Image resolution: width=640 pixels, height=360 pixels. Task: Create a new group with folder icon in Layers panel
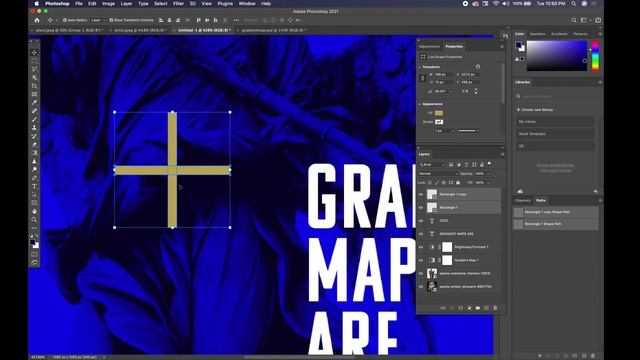tap(478, 308)
